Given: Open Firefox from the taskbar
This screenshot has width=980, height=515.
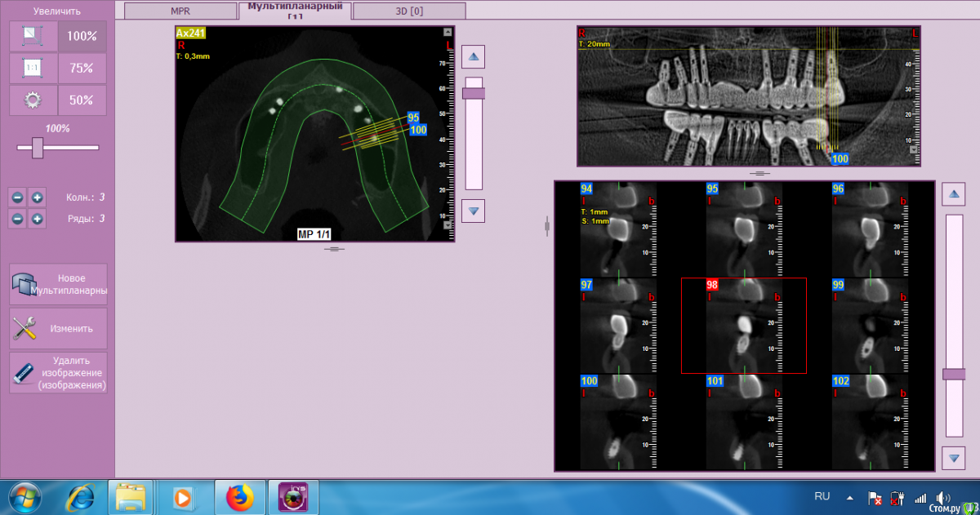Looking at the screenshot, I should point(239,496).
